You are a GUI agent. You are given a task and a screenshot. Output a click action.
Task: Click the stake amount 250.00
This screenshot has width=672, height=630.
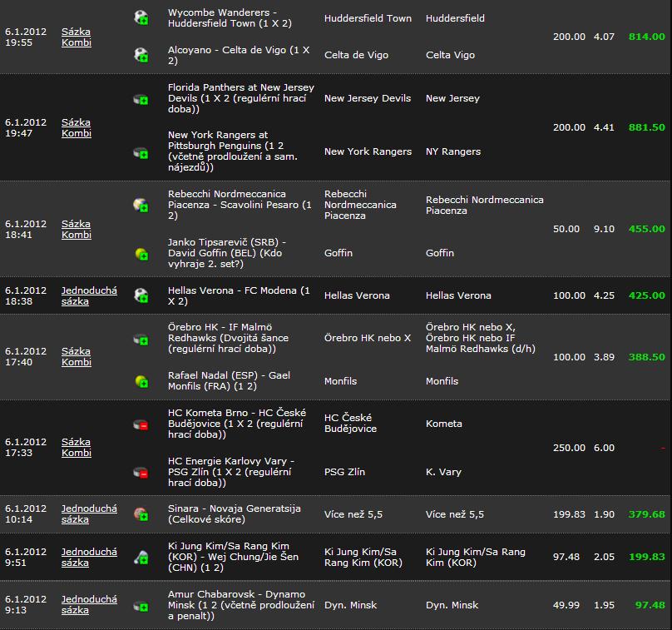coord(569,448)
